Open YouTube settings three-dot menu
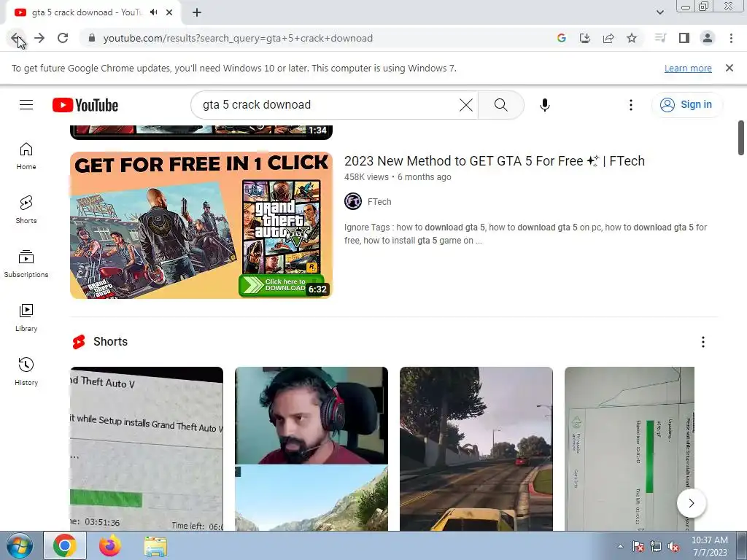Viewport: 747px width, 560px height. click(631, 105)
